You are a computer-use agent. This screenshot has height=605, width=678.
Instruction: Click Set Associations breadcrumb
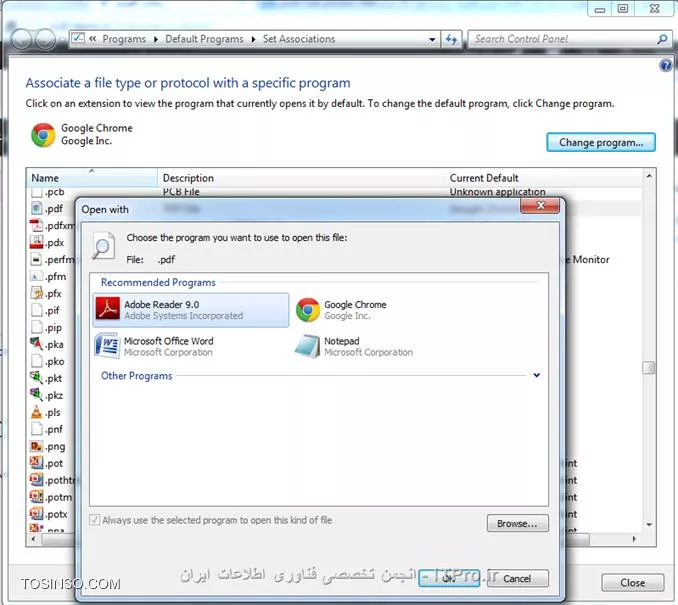299,39
